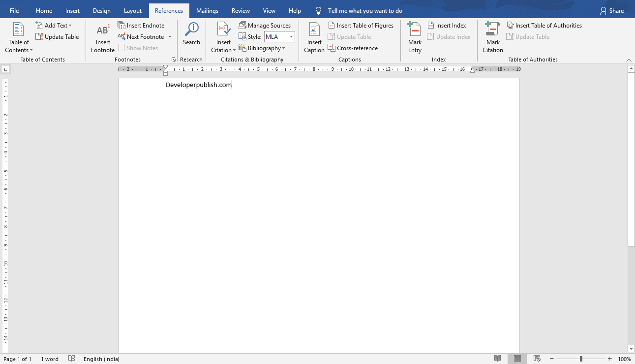Toggle Print Layout view
Screen dimensions: 635x364
[517, 359]
